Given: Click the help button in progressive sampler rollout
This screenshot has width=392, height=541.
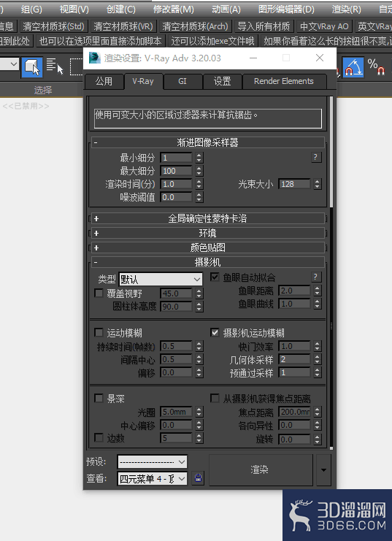Looking at the screenshot, I should pyautogui.click(x=315, y=157).
